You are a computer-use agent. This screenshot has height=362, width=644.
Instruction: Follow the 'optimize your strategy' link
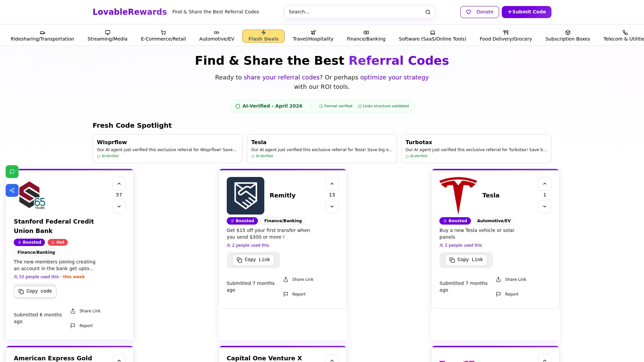[x=394, y=77]
